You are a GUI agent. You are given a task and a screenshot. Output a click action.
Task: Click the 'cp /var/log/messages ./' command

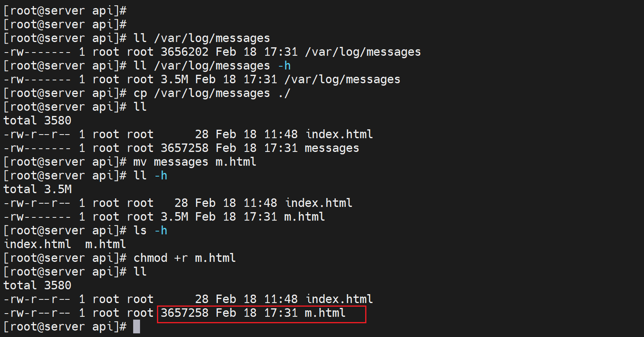(211, 93)
